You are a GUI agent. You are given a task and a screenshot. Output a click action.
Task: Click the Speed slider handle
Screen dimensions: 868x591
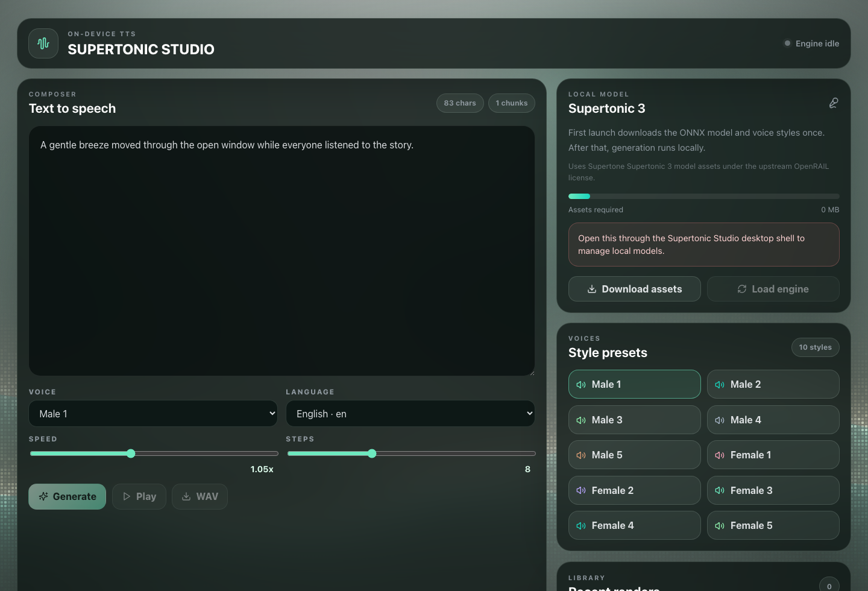(x=131, y=454)
